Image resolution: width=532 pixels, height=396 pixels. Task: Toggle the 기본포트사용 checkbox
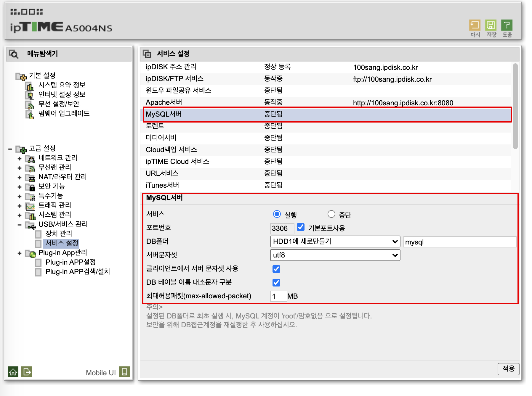point(301,227)
